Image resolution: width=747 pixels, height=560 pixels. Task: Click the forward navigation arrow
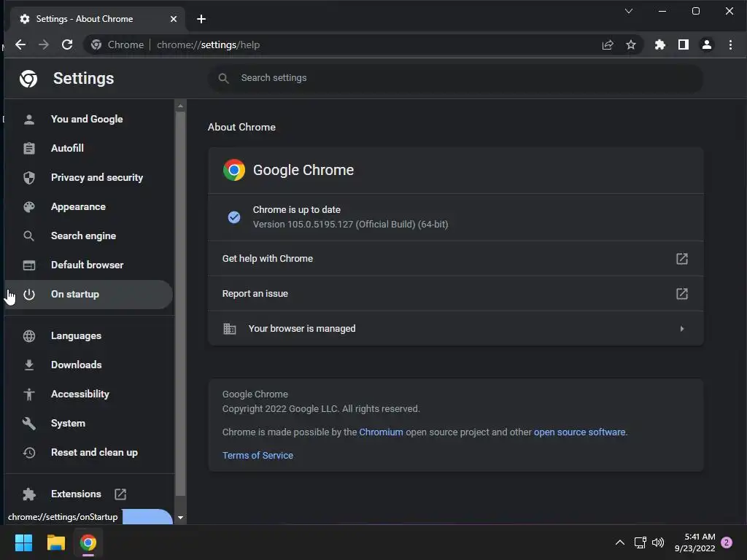pyautogui.click(x=43, y=44)
